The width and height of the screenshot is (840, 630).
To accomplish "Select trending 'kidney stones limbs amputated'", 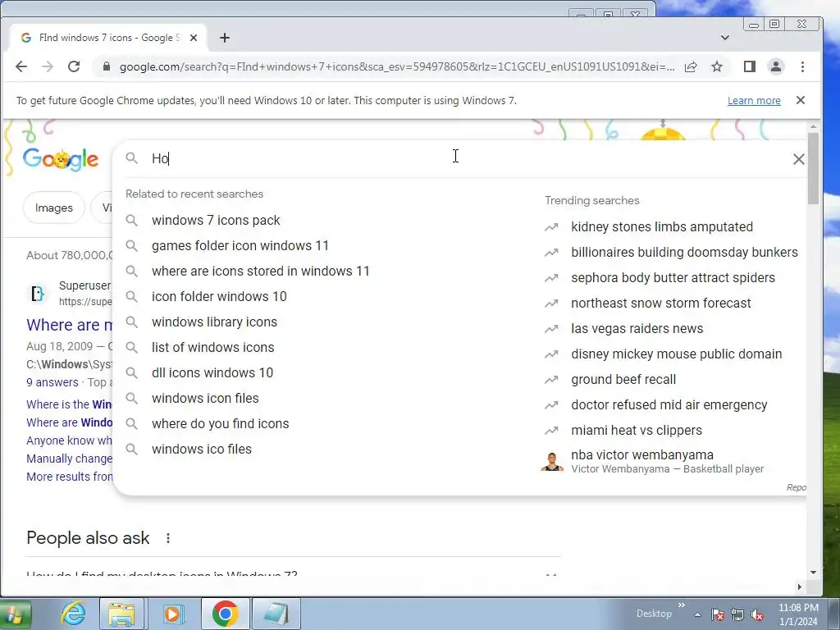I will click(x=662, y=226).
